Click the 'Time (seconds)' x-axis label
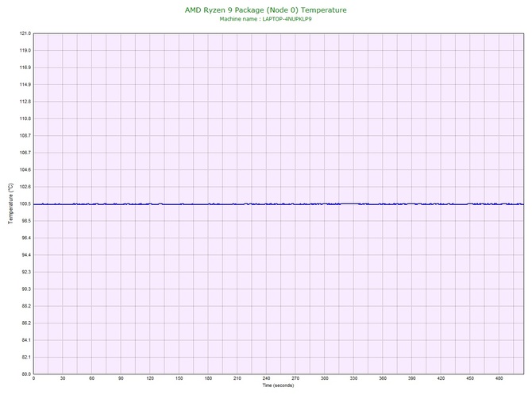Image resolution: width=532 pixels, height=399 pixels. coord(278,385)
